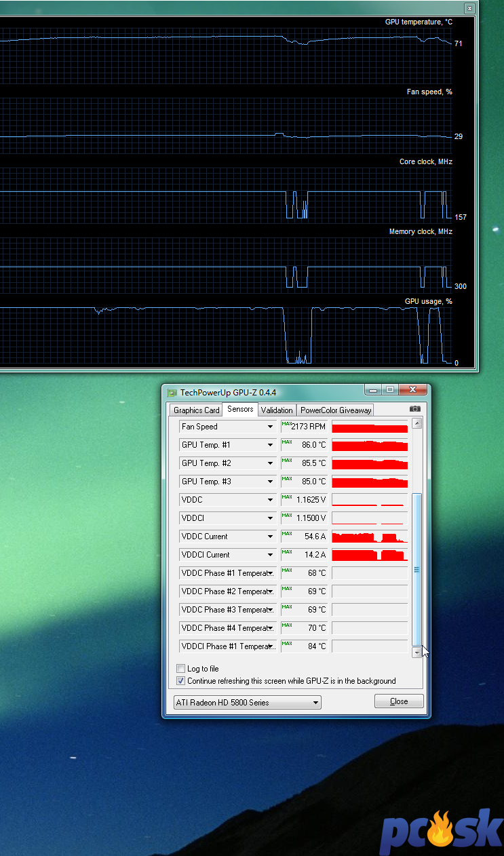
Task: Click the Fan speed graph in monitor window
Action: click(x=226, y=125)
